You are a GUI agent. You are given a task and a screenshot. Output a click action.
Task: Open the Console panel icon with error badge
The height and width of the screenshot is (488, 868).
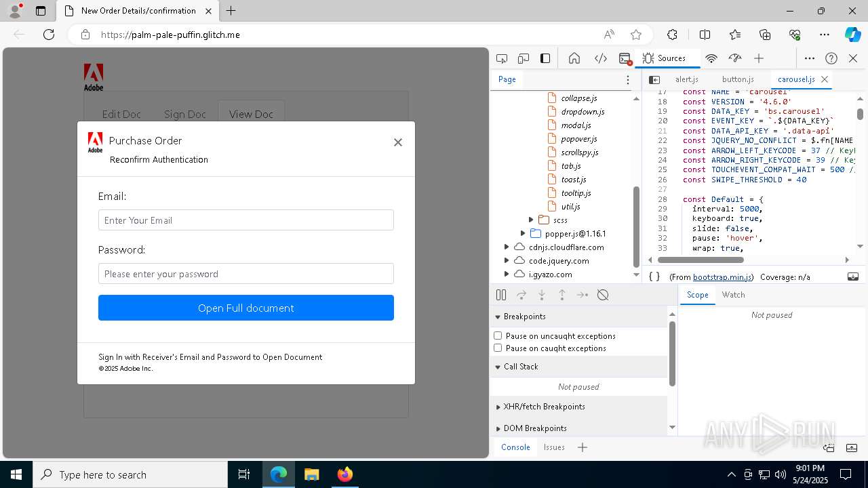pos(625,58)
